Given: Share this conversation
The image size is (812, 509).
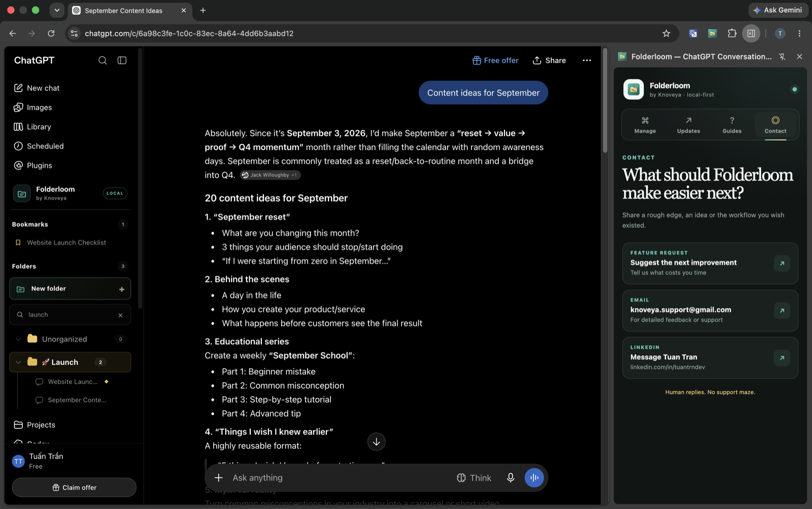Looking at the screenshot, I should pos(549,60).
